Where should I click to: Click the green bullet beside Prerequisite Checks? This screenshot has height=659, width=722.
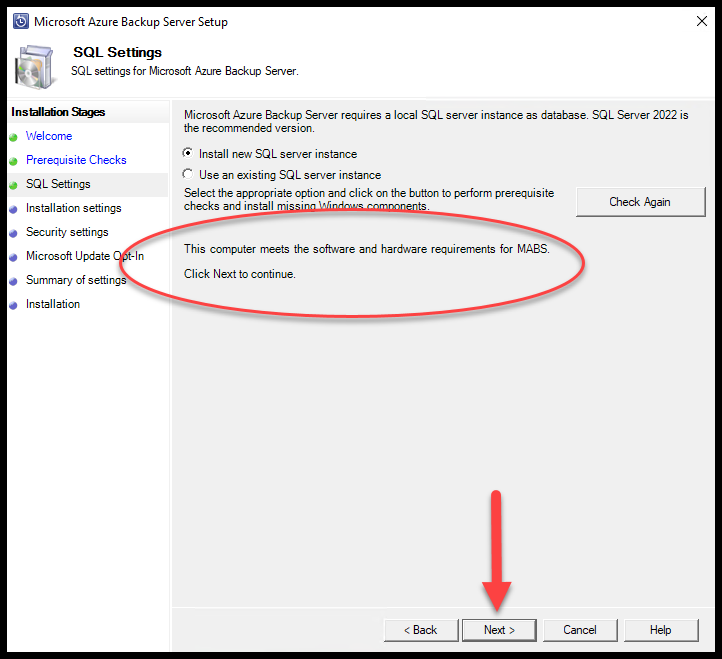point(14,161)
